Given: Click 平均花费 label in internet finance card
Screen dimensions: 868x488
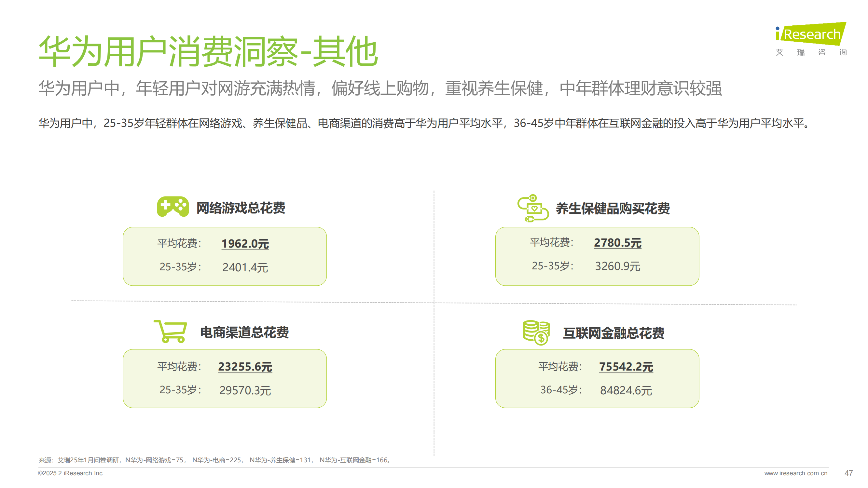Looking at the screenshot, I should 560,366.
